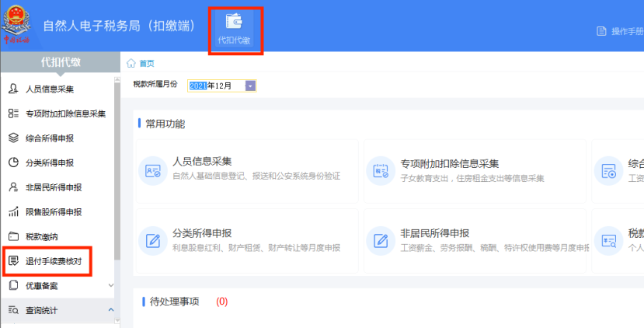
Task: Collapse the 查询统计 submenu chevron
Action: tap(111, 310)
